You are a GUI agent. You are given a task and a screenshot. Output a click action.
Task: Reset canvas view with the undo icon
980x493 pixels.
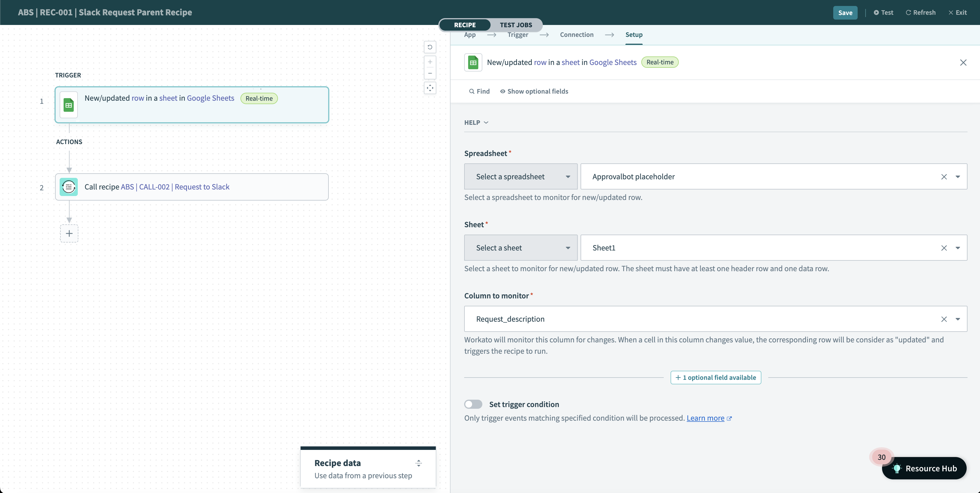[x=430, y=47]
